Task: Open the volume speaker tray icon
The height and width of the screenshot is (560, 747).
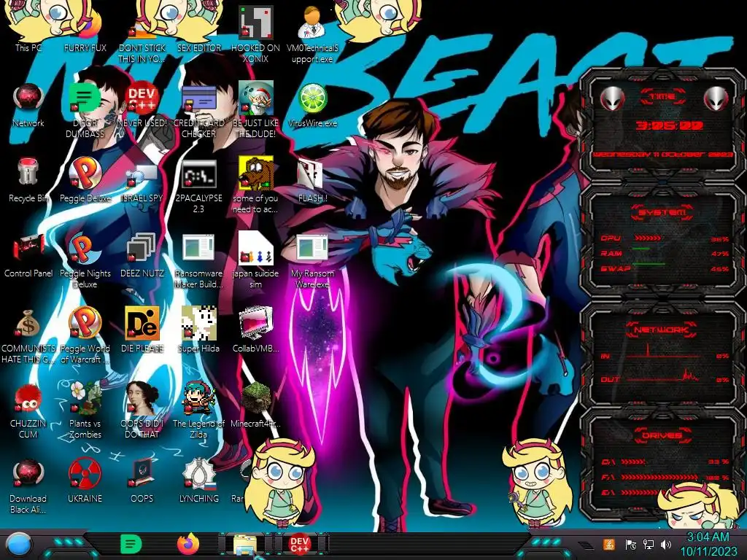Action: tap(665, 544)
